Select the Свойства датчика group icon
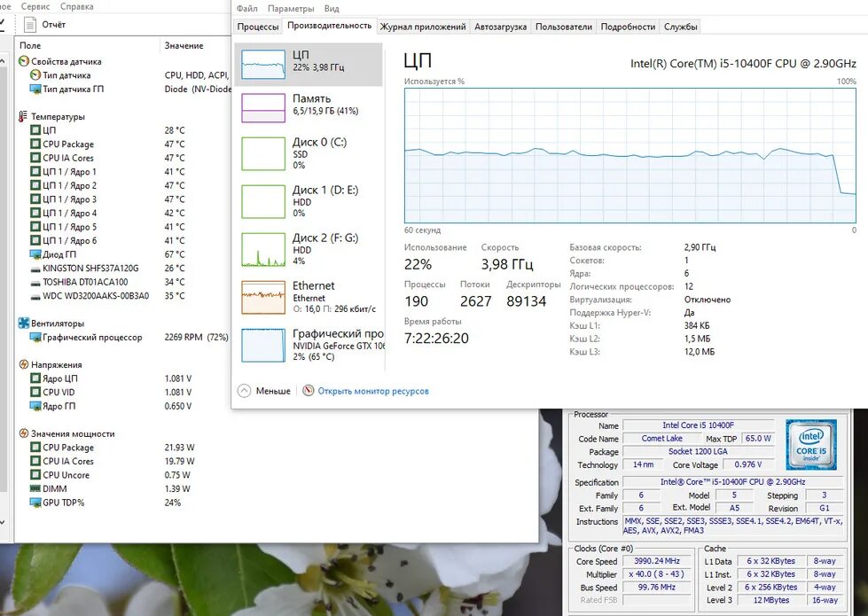 coord(24,61)
